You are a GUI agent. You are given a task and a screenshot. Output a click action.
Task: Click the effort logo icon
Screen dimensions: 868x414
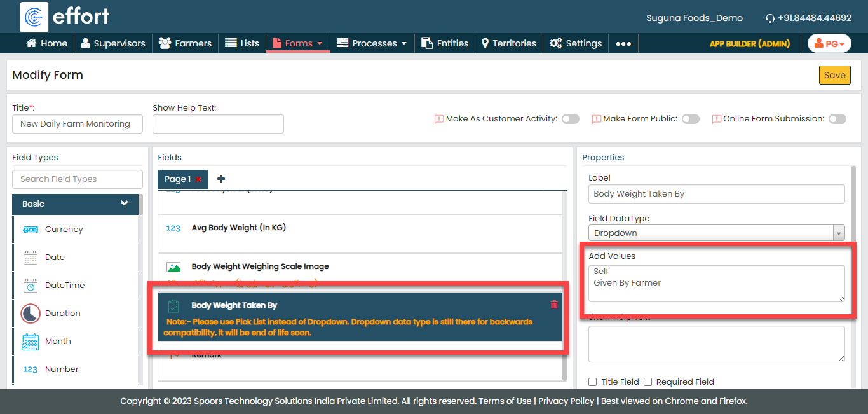(x=34, y=17)
